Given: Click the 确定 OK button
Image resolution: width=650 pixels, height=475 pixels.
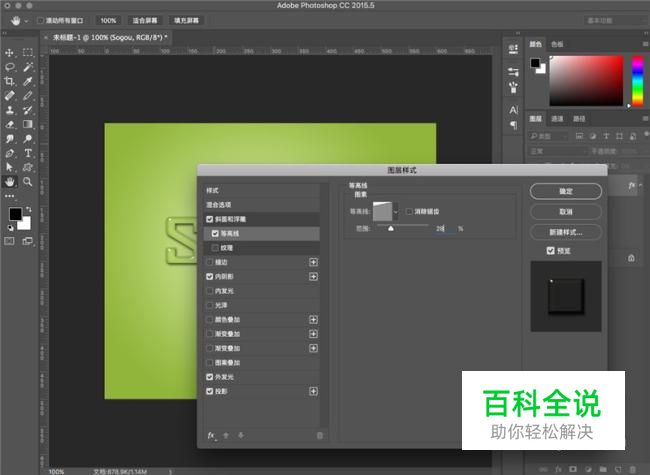Looking at the screenshot, I should point(566,191).
